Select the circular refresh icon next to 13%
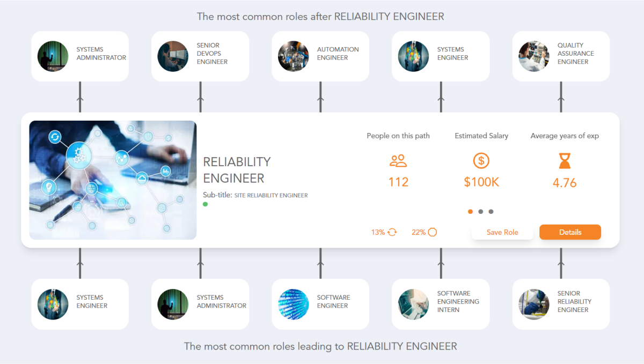 pyautogui.click(x=392, y=232)
